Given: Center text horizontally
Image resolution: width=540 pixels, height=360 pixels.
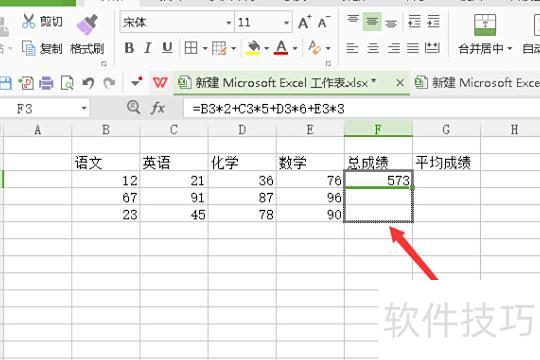Looking at the screenshot, I should click(x=373, y=48).
